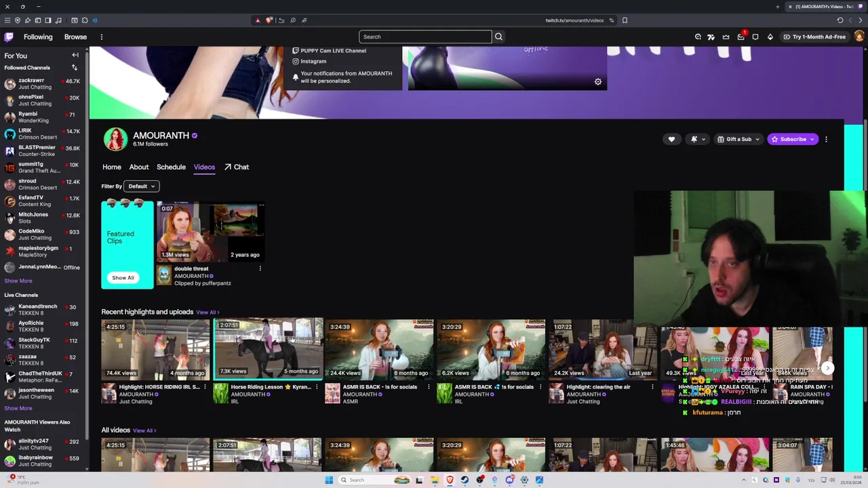The height and width of the screenshot is (488, 868).
Task: Show more live channels
Action: click(x=18, y=408)
